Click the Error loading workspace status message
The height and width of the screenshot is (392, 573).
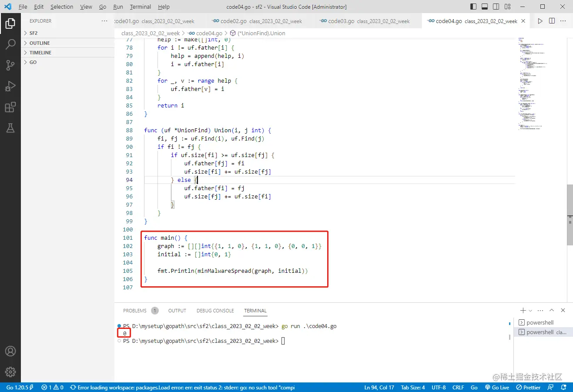182,387
